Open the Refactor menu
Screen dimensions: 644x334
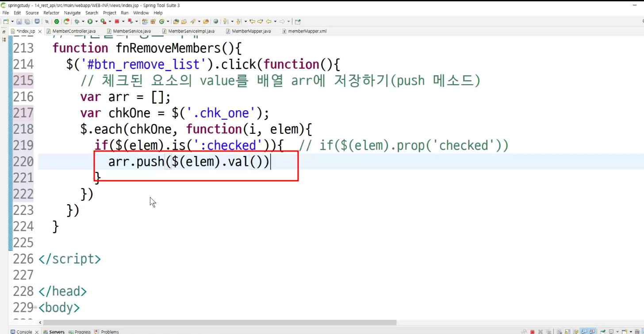click(51, 13)
